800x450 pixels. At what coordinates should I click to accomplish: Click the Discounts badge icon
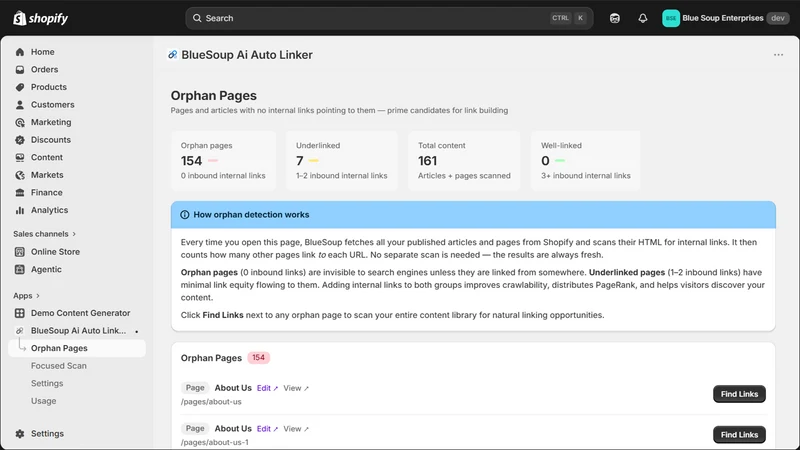click(20, 140)
